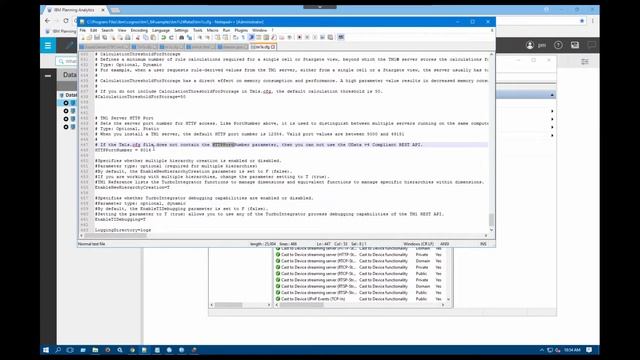Click INS indicator in the status bar
Image resolution: width=640 pixels, height=360 pixels.
[x=483, y=244]
